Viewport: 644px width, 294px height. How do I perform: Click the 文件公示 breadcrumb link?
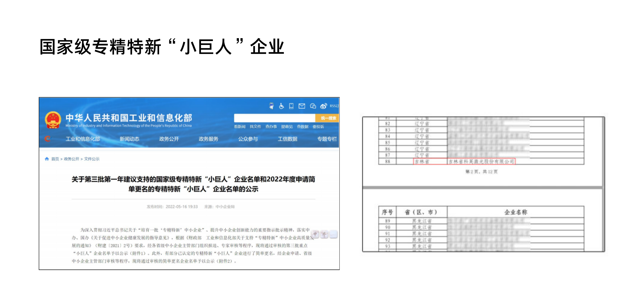pos(92,159)
